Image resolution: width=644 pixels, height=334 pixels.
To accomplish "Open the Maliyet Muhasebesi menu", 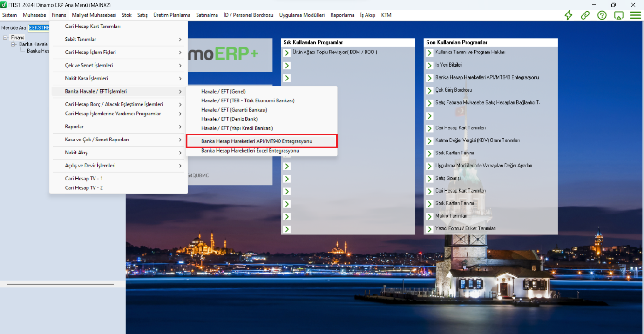I will tap(94, 15).
